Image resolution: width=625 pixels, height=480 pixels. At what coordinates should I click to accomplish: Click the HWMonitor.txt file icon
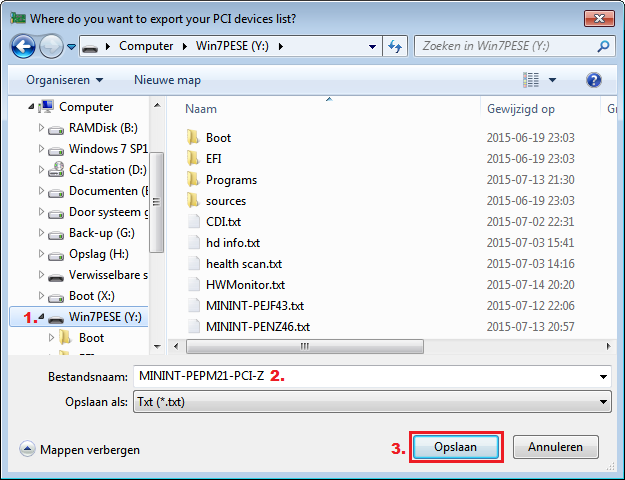click(194, 285)
